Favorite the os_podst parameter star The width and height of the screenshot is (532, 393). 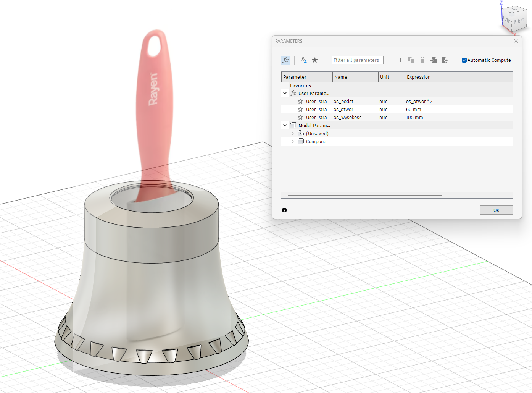(x=300, y=102)
